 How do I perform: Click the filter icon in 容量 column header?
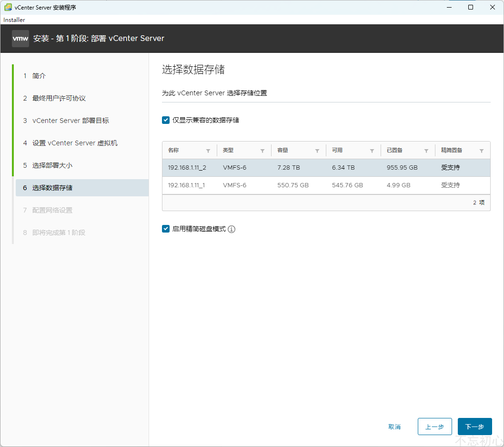pyautogui.click(x=317, y=151)
